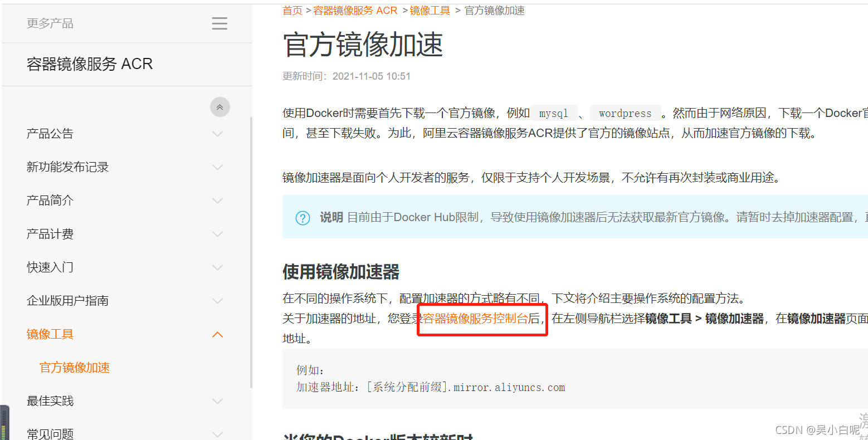Select 镜像工具 in the sidebar
Viewport: 868px width, 440px height.
coord(50,334)
